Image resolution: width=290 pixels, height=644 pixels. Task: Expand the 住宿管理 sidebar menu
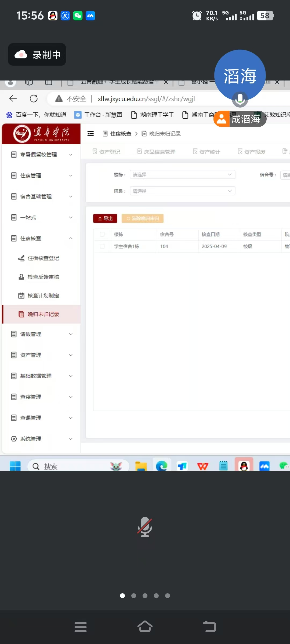pyautogui.click(x=42, y=175)
